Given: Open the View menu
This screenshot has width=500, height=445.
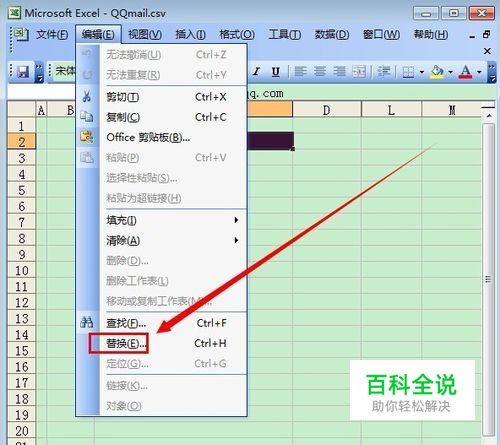Looking at the screenshot, I should 145,34.
